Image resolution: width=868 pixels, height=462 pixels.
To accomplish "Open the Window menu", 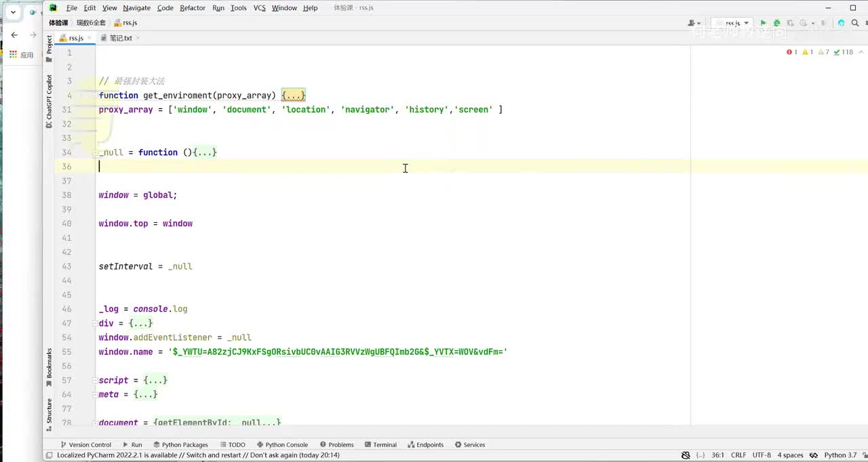I will coord(284,8).
